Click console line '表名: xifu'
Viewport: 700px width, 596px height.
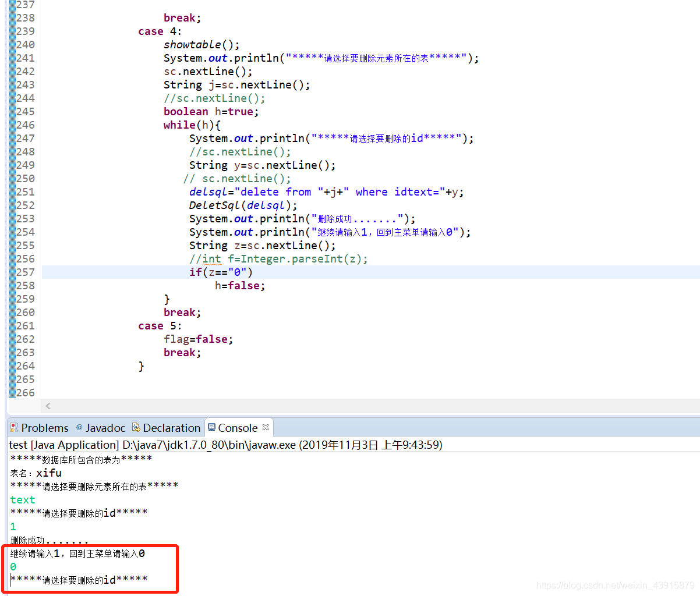point(36,473)
